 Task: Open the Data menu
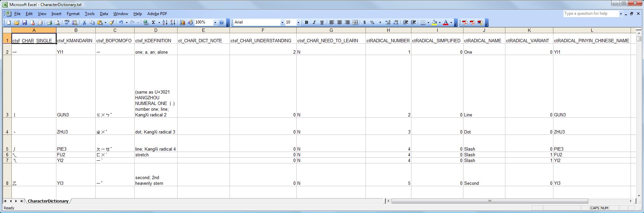[x=104, y=14]
